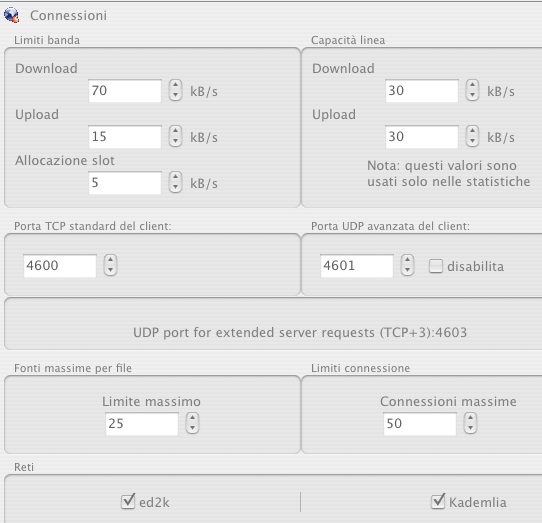Decrease Connessioni massime with down arrow
This screenshot has height=523, width=542.
tap(470, 428)
